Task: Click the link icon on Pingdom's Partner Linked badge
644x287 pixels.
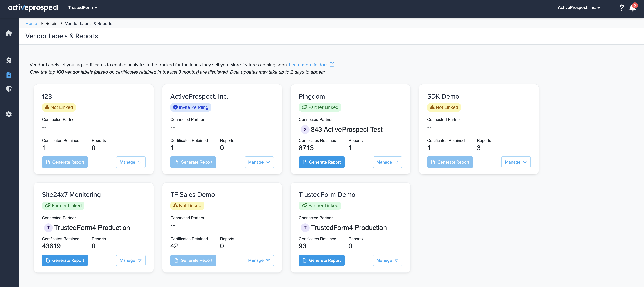Action: (x=304, y=107)
